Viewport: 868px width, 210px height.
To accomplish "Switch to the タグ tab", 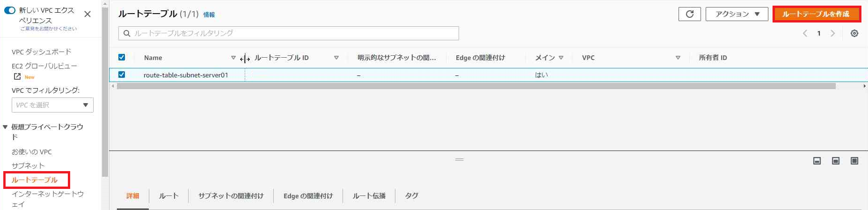I will (412, 196).
